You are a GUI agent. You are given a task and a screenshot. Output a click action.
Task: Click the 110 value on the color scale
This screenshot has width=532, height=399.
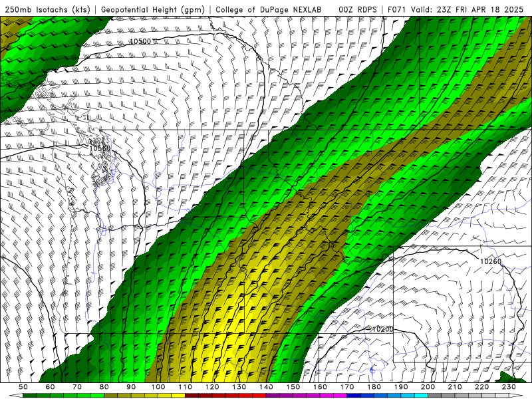[x=186, y=387]
